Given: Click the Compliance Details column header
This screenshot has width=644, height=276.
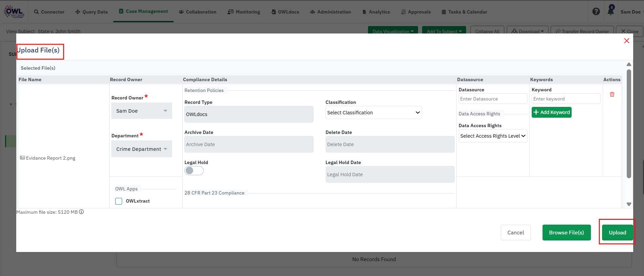Looking at the screenshot, I should (x=205, y=79).
